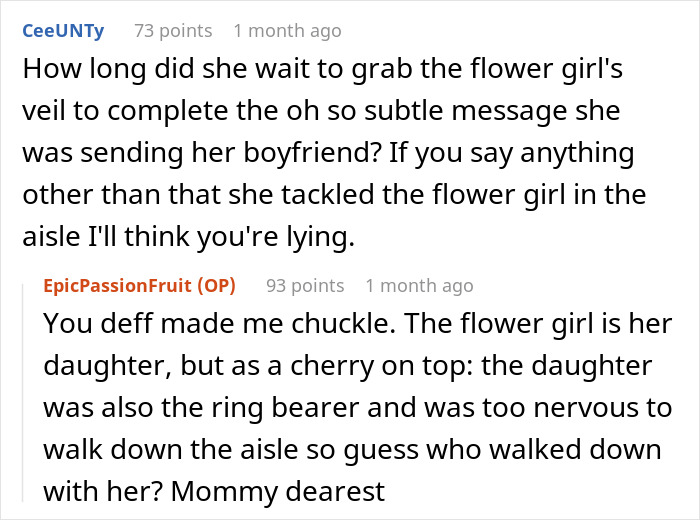Image resolution: width=700 pixels, height=520 pixels.
Task: Click the 73 points score
Action: click(173, 31)
